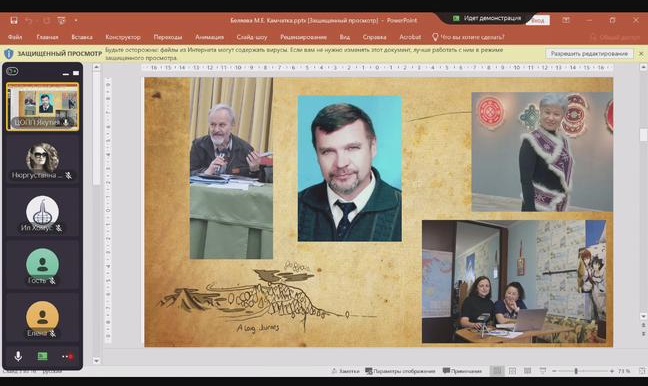
Task: Open the ribbon display options button
Action: tap(566, 20)
